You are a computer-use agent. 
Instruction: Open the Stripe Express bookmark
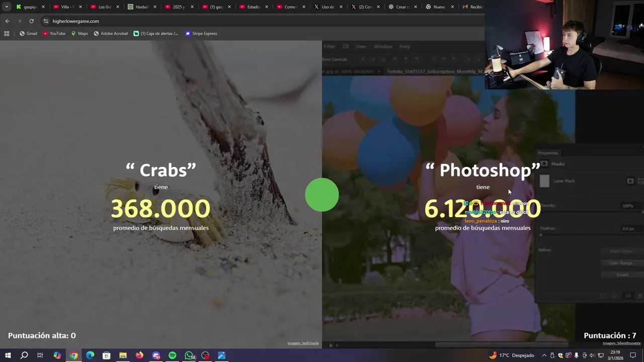point(201,33)
